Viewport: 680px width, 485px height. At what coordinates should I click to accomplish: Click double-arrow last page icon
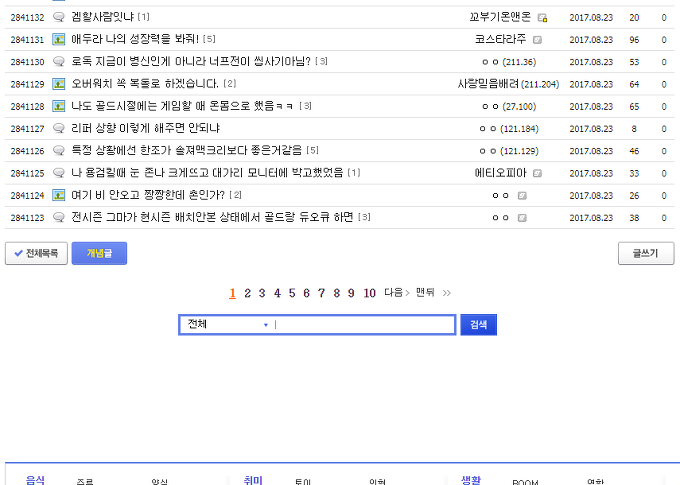pyautogui.click(x=447, y=293)
